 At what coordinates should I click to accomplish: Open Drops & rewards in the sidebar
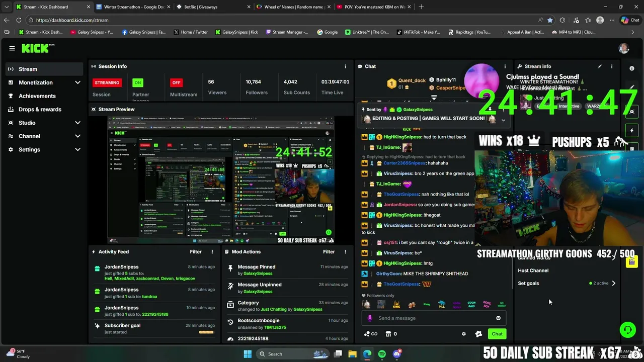(45, 109)
